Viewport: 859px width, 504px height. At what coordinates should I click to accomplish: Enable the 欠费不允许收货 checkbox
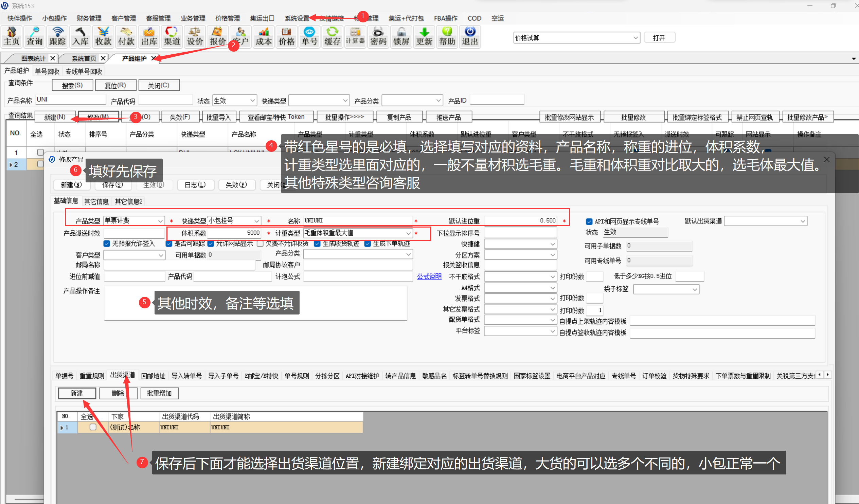261,243
